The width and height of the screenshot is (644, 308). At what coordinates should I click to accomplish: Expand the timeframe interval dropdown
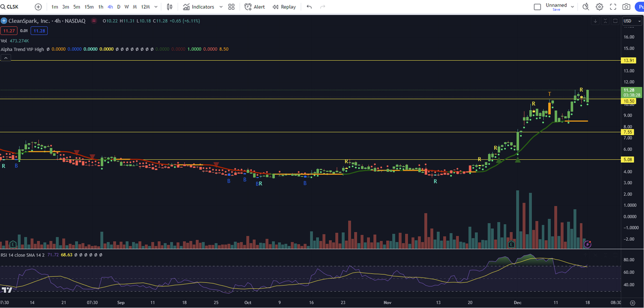click(156, 7)
